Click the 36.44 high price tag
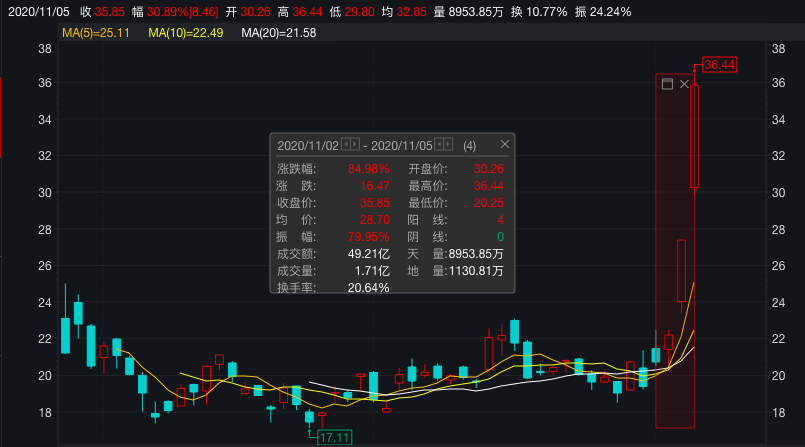Viewport: 805px width, 447px height. [x=719, y=64]
